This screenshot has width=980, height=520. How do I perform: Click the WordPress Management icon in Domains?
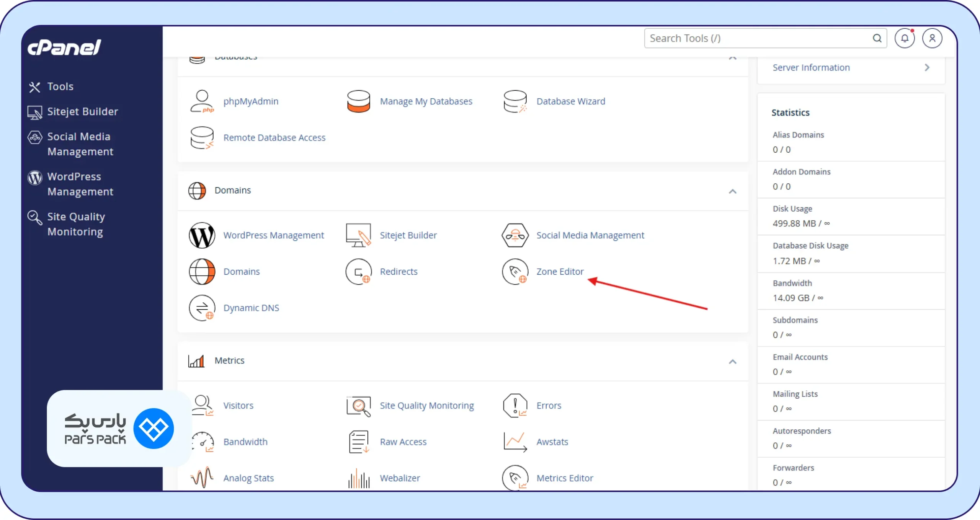202,235
